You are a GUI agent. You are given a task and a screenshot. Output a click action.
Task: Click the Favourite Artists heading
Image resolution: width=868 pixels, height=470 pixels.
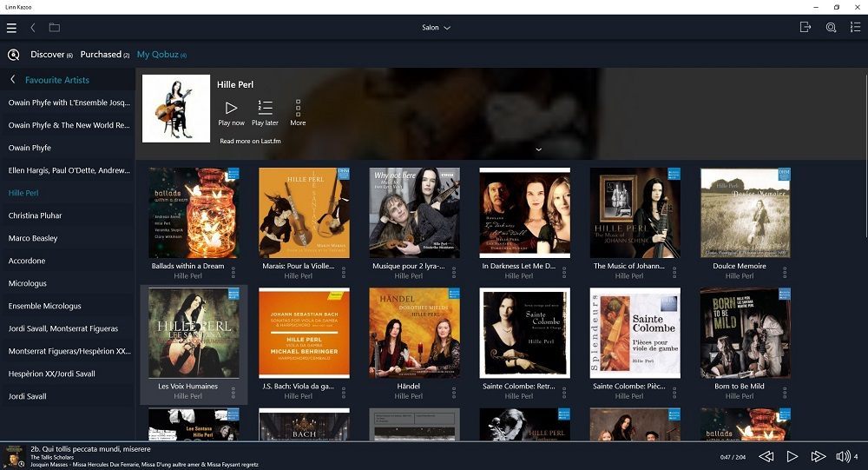57,80
